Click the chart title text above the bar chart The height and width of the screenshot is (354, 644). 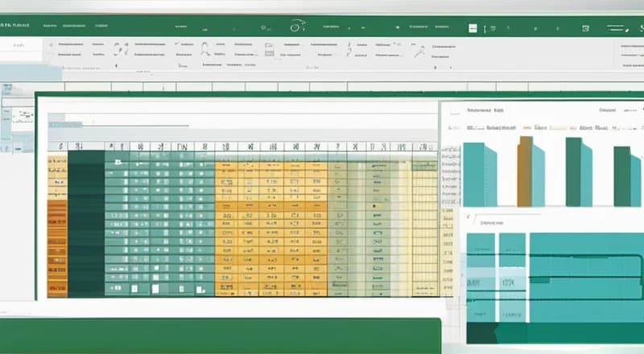click(x=485, y=111)
